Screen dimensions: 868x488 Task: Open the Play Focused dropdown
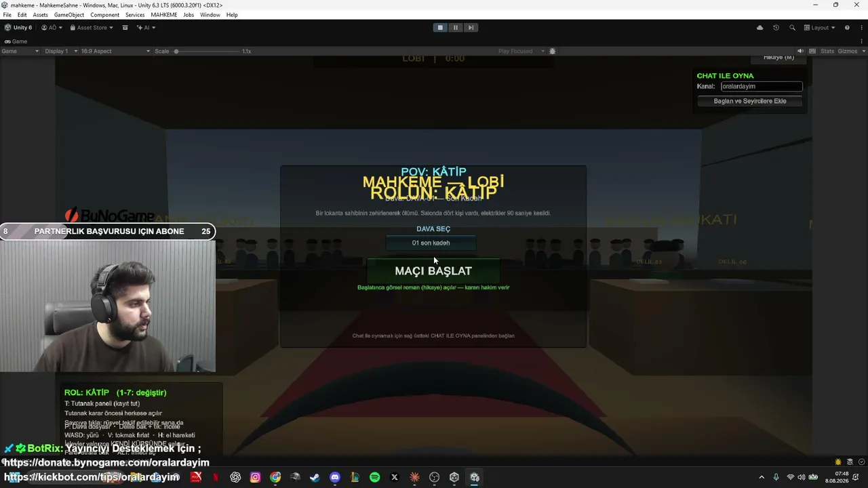(x=521, y=52)
